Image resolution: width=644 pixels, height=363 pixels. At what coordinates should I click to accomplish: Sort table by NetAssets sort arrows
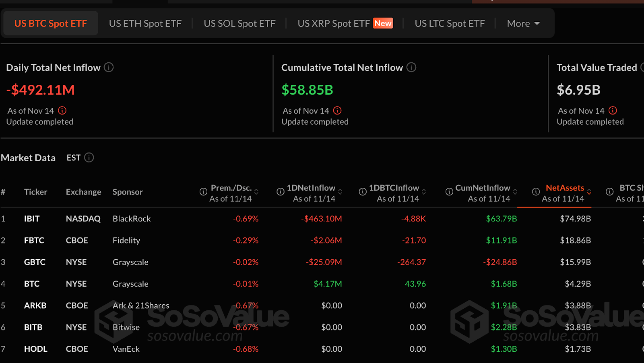(589, 192)
